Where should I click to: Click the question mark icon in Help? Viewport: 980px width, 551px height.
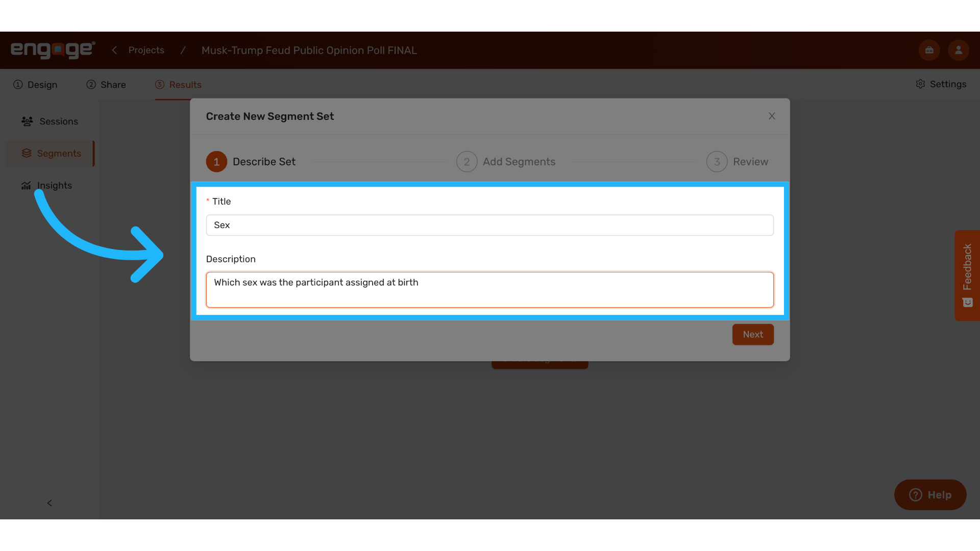(x=916, y=495)
